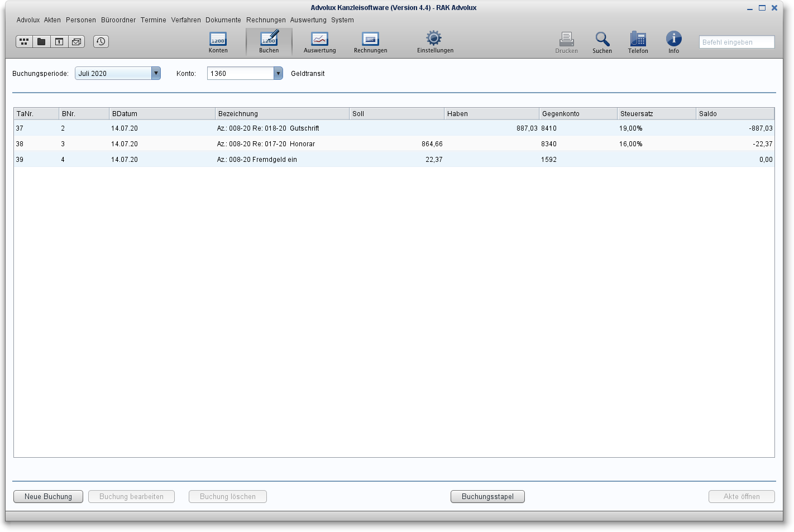Expand the Buchungsperiode dropdown arrow

click(x=156, y=73)
